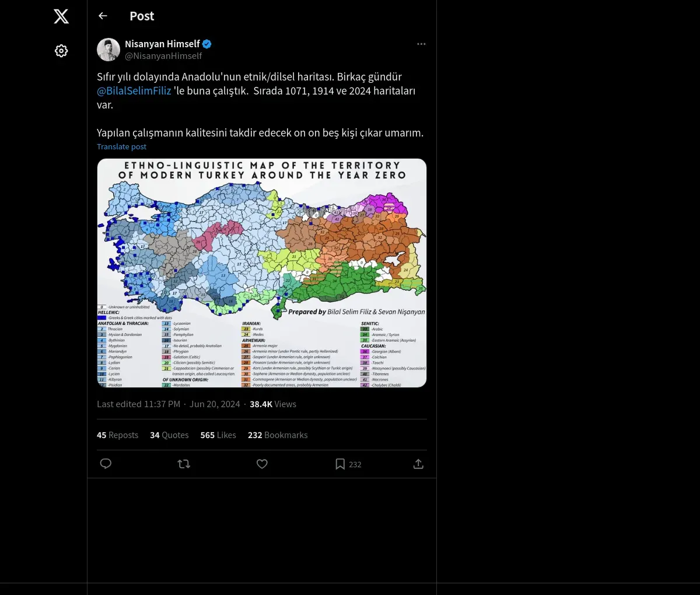Open the @NisanyanHimself handle link
This screenshot has height=595, width=700.
pos(163,56)
